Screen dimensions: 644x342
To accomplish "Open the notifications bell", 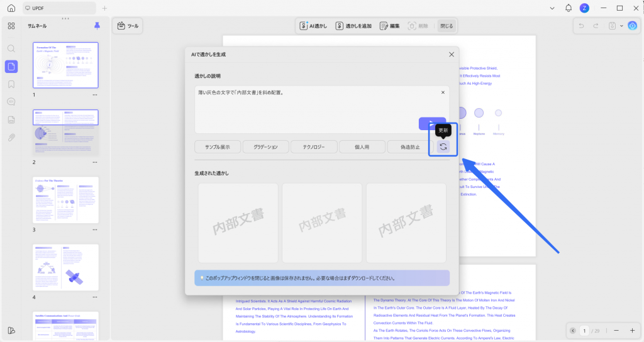I will tap(569, 8).
